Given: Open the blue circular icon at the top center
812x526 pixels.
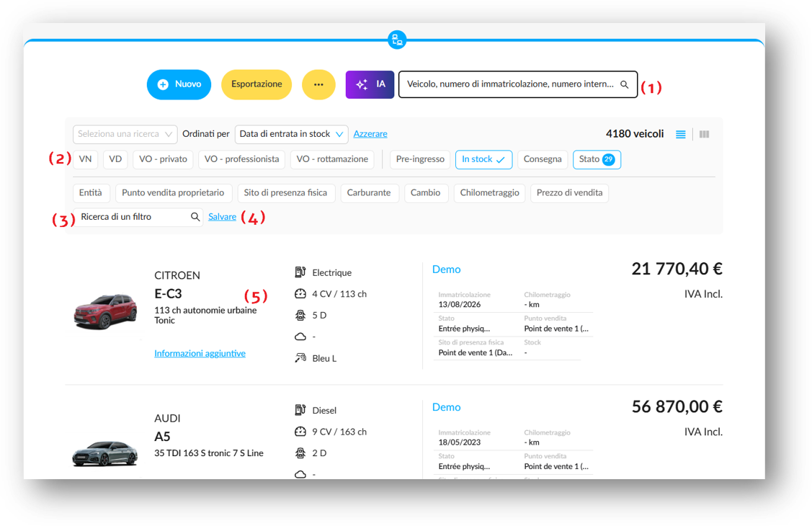Looking at the screenshot, I should tap(397, 40).
